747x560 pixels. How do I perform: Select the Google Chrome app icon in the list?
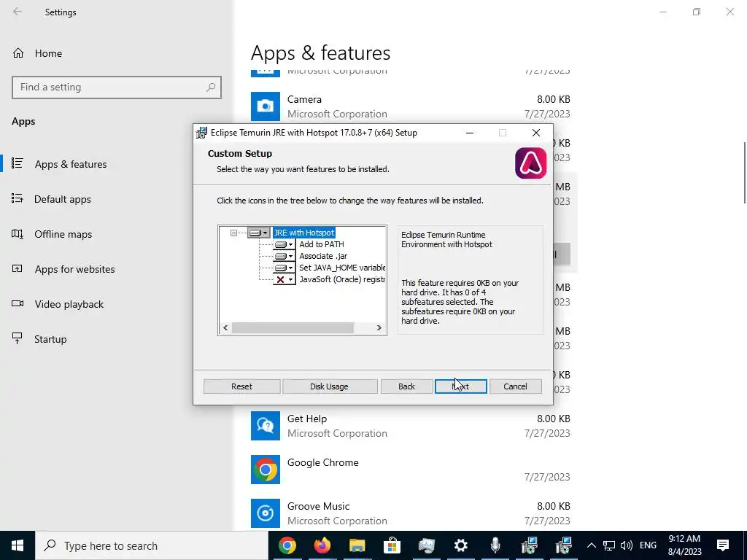click(x=266, y=470)
